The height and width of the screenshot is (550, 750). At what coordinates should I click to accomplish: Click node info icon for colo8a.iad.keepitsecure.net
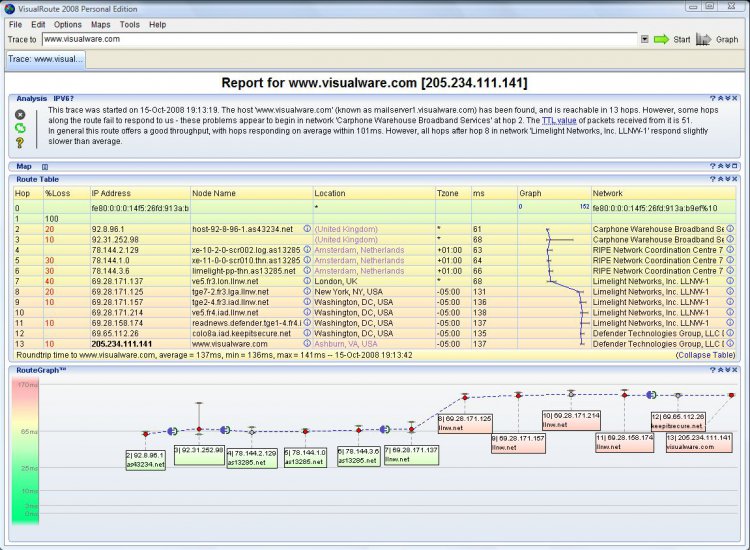point(307,333)
